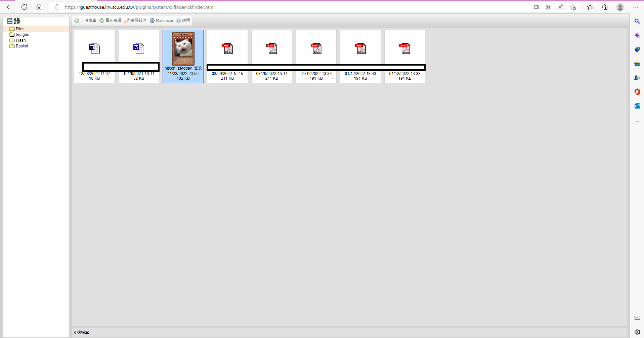Viewport: 644px width, 338px height.
Task: Click the 目錄 heading text
Action: pyautogui.click(x=14, y=21)
